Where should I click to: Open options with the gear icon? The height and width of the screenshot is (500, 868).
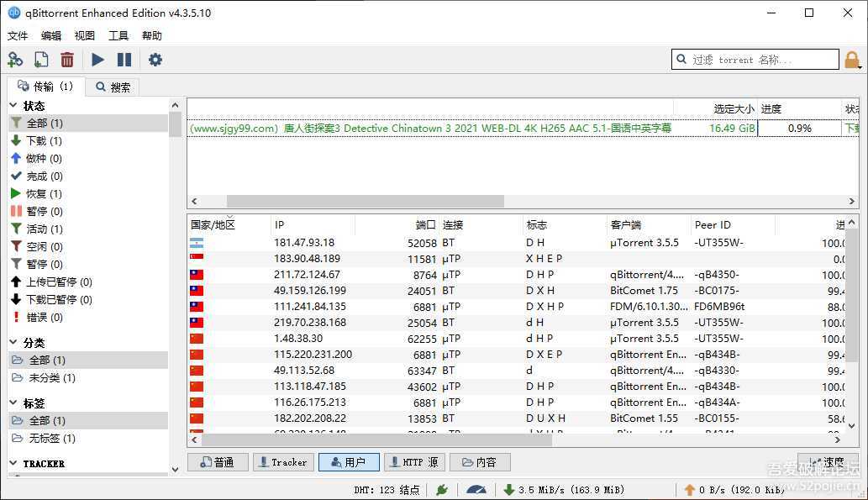[155, 60]
